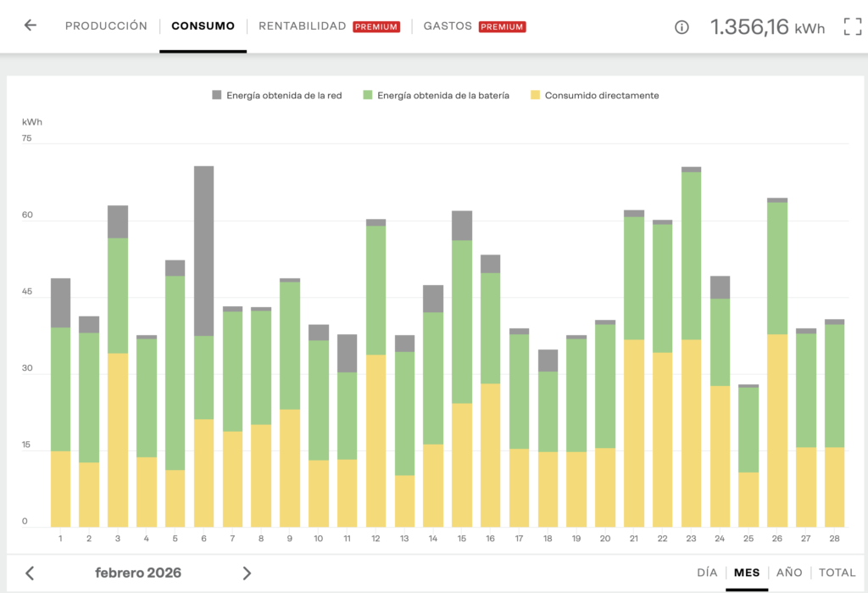This screenshot has height=593, width=868.
Task: Advance to next month with right chevron
Action: pyautogui.click(x=247, y=573)
